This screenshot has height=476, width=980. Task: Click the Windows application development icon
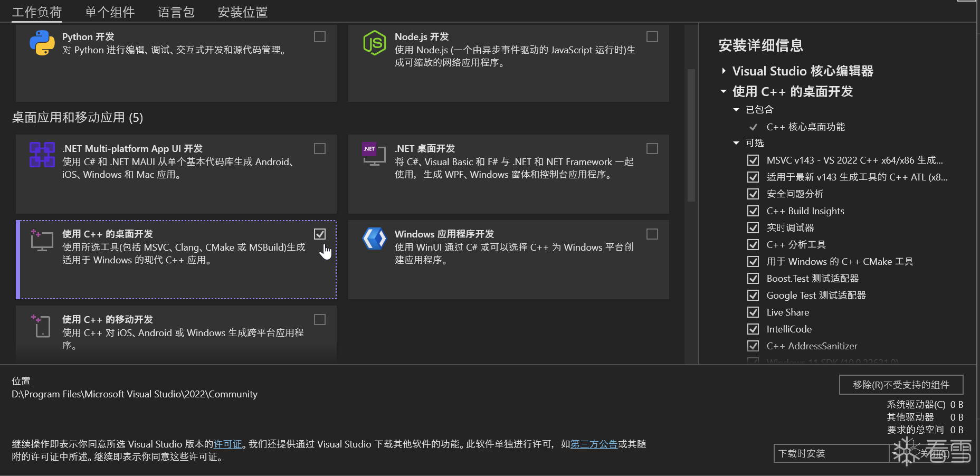click(x=375, y=239)
